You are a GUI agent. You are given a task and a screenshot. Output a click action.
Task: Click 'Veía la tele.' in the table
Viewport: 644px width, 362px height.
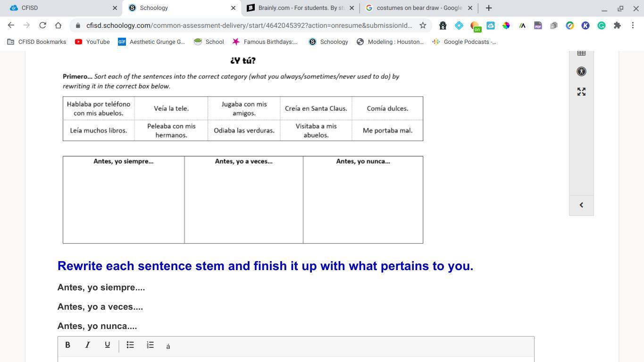(x=171, y=108)
